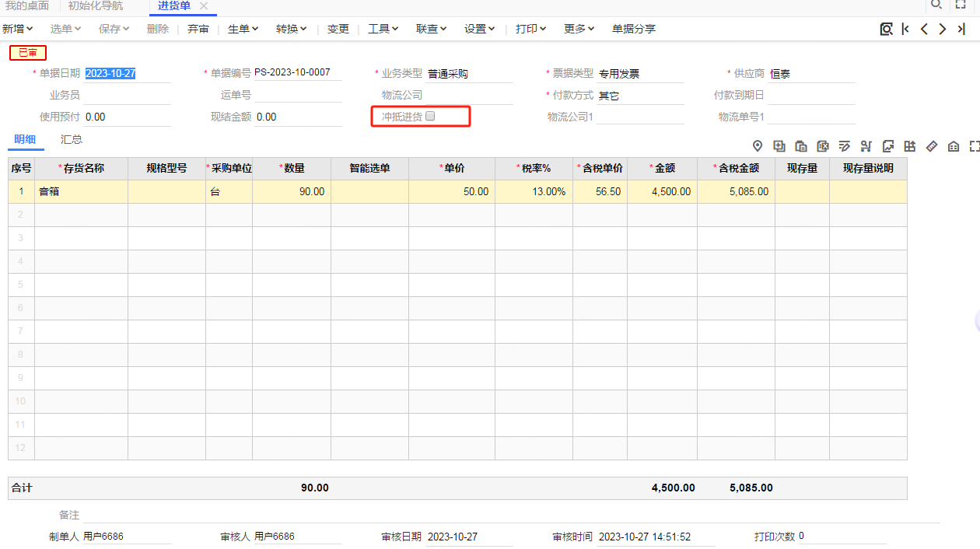Click the quantity cell 90.00 in row 1
The height and width of the screenshot is (549, 980).
[292, 191]
